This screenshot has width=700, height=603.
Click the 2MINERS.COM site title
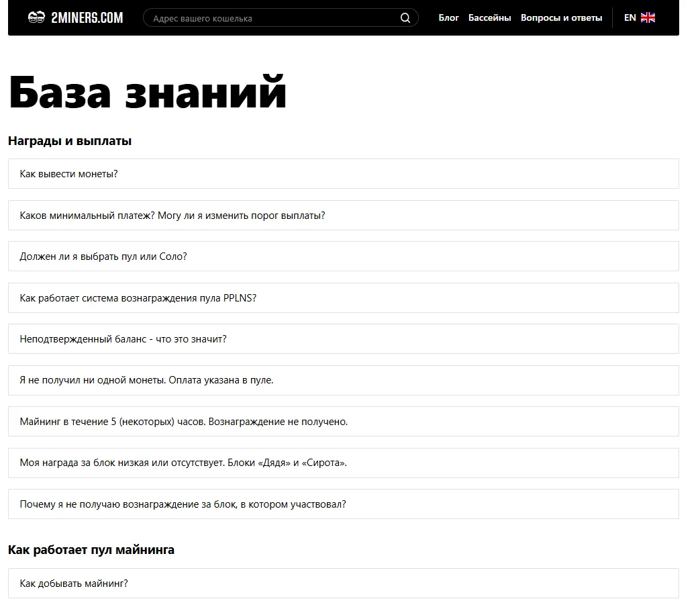click(x=87, y=18)
